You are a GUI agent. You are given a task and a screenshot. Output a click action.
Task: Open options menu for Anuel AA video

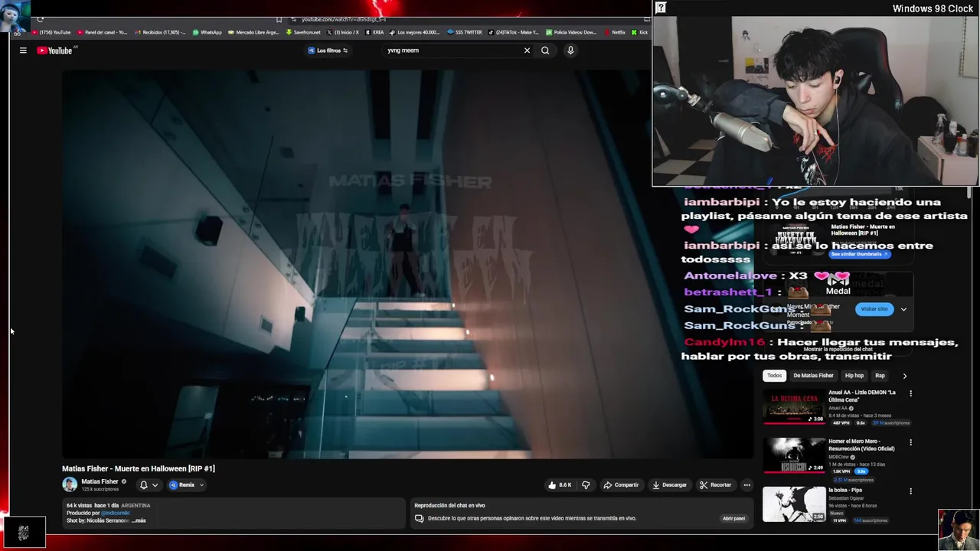coord(910,393)
